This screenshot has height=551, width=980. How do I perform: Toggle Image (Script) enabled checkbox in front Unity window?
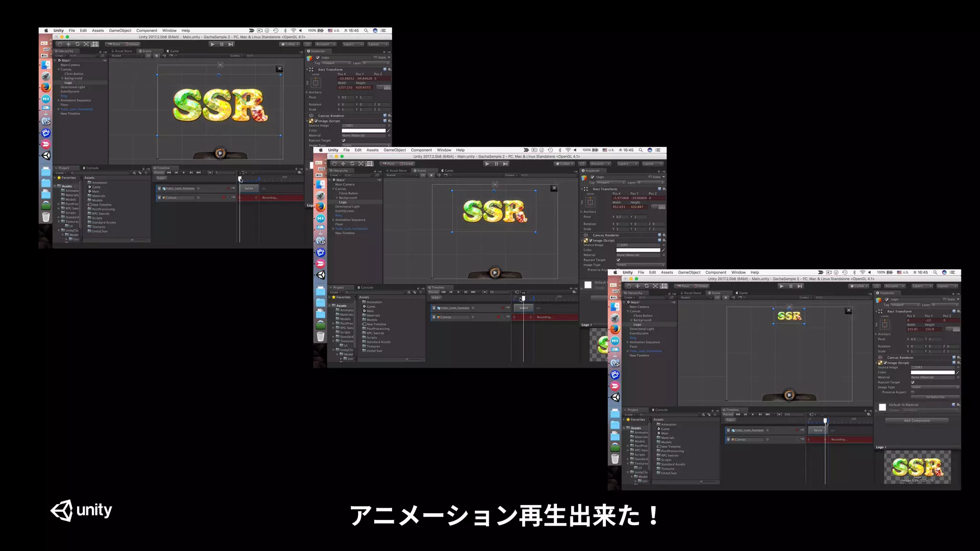coord(885,363)
